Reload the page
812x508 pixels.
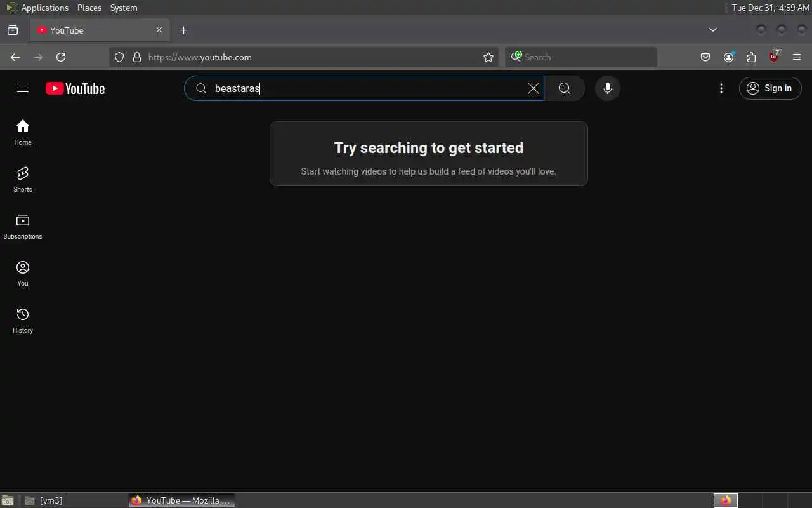[x=61, y=57]
